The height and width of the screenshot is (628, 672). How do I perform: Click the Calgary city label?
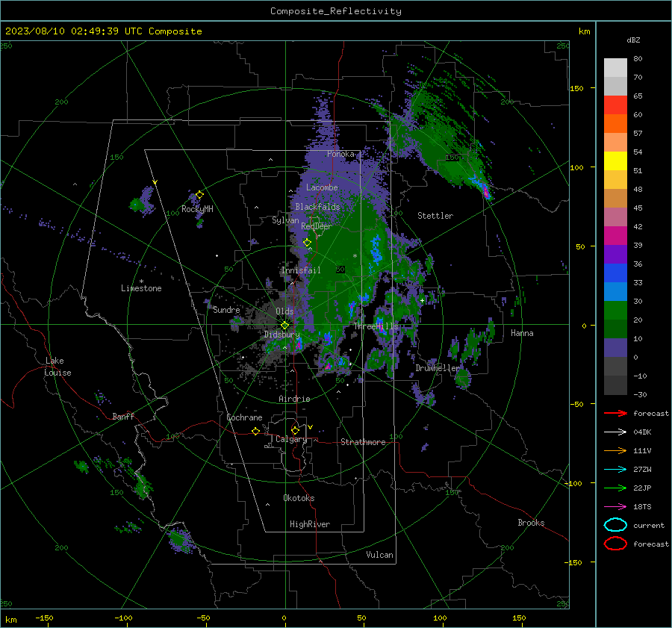[291, 439]
